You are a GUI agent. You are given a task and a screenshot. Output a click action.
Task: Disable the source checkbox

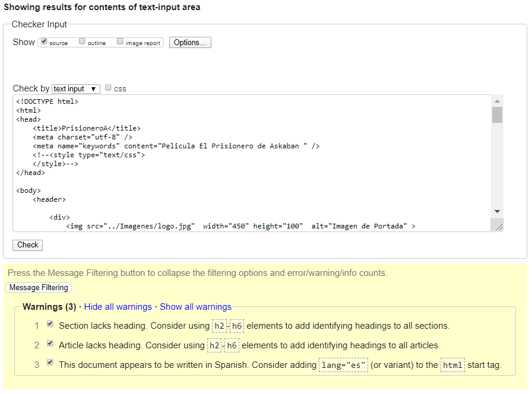point(43,41)
